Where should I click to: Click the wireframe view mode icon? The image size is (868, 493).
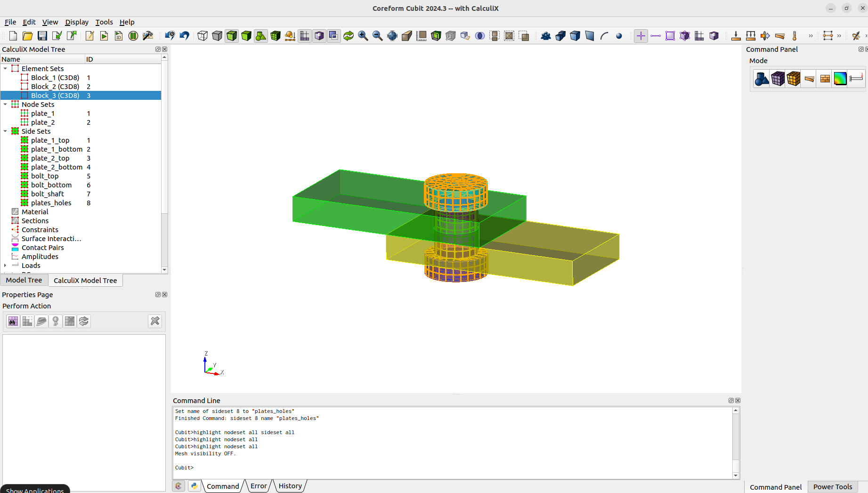click(202, 35)
